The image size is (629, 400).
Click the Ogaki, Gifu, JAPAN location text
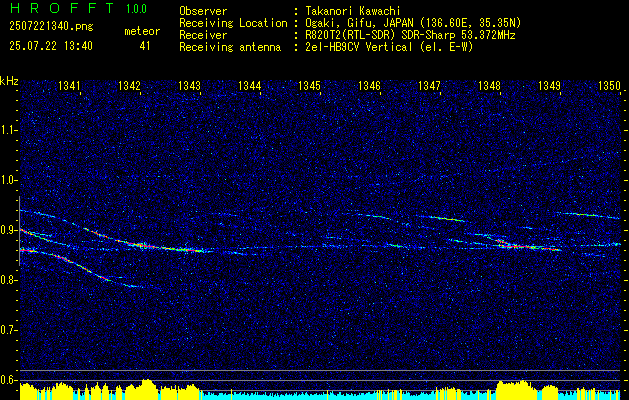pyautogui.click(x=413, y=23)
